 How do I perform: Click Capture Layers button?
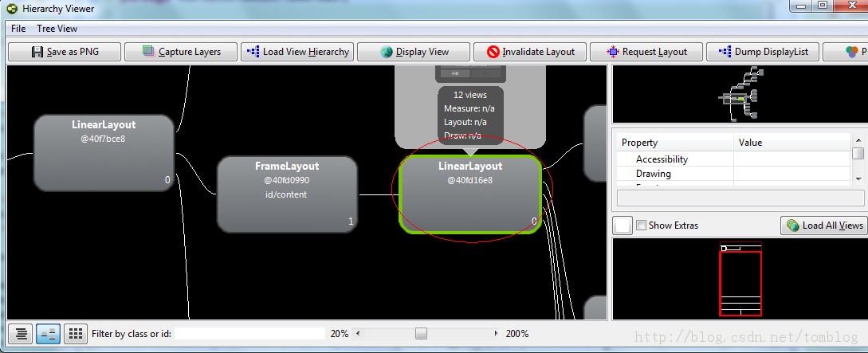click(181, 52)
